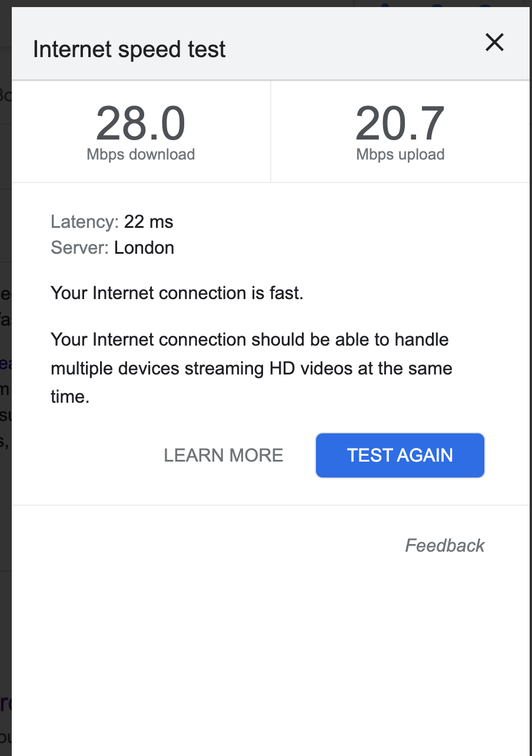Click the HD videos streaming description paragraph
Screen dimensions: 532x756
pyautogui.click(x=251, y=368)
